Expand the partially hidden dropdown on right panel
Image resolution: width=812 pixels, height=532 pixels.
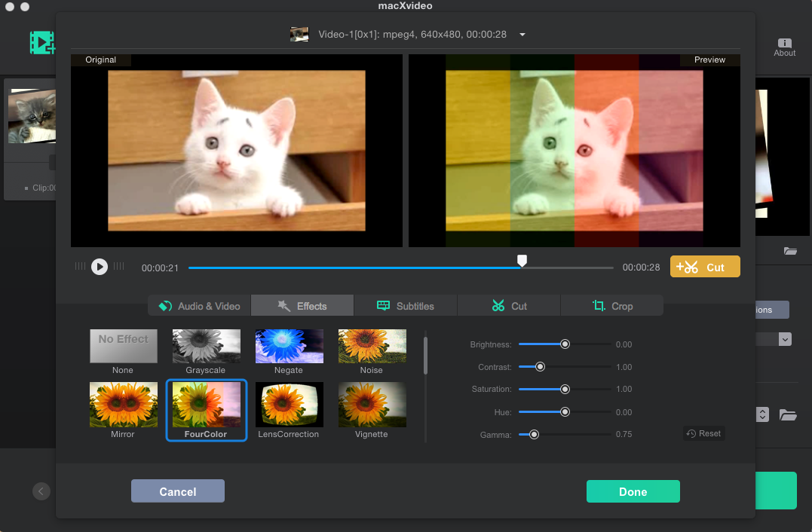coord(785,340)
